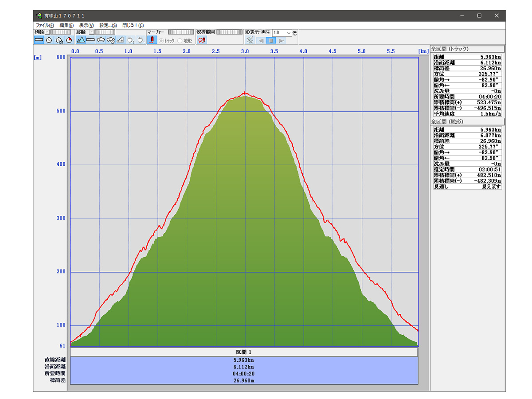Open 設定 settings menu

(108, 25)
